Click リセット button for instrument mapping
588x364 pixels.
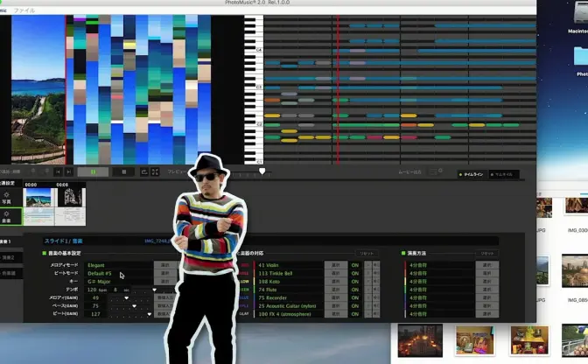tap(367, 252)
